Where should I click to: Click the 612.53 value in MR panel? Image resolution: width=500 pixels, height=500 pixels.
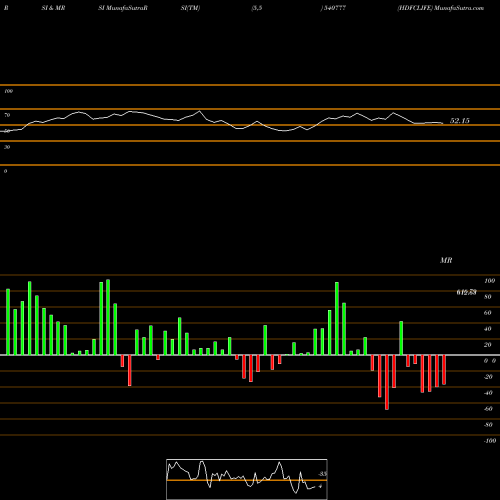click(466, 292)
